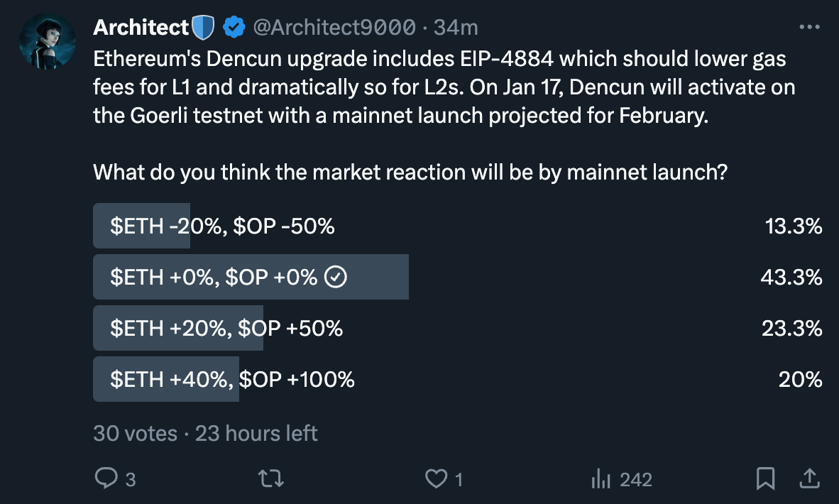Select poll option $ETH -20%, $OP -50%
Viewport: 839px width, 504px height.
[x=222, y=227]
